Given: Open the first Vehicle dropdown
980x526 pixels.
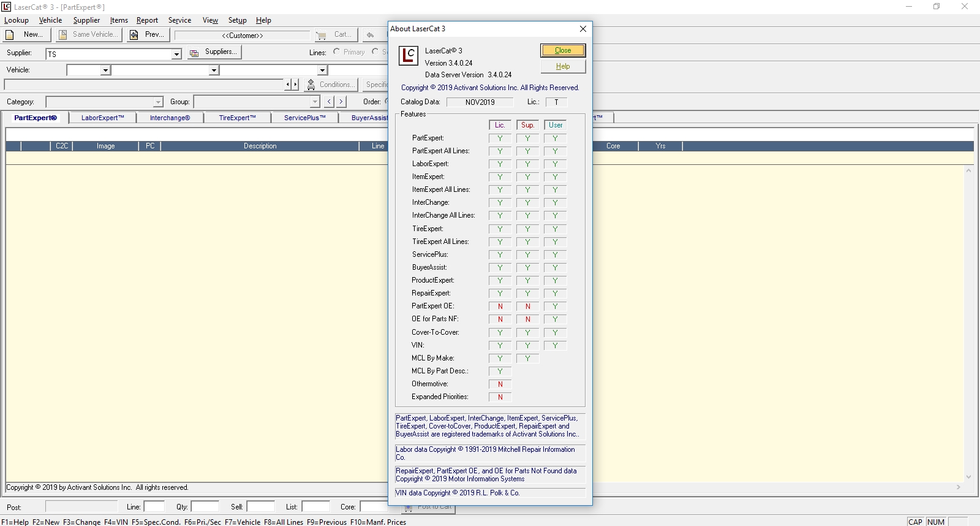Looking at the screenshot, I should tap(105, 71).
